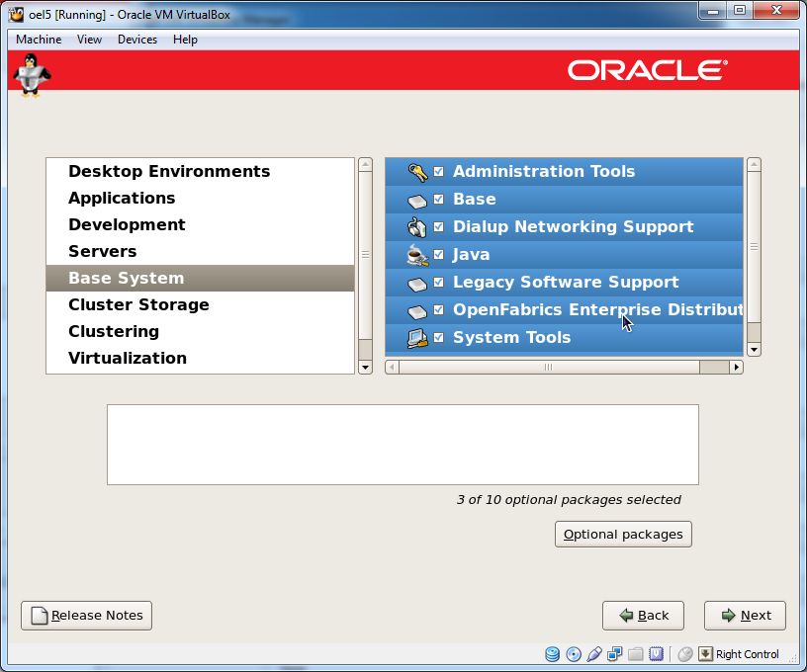807x672 pixels.
Task: Uncheck the Base package group checkbox
Action: point(438,199)
